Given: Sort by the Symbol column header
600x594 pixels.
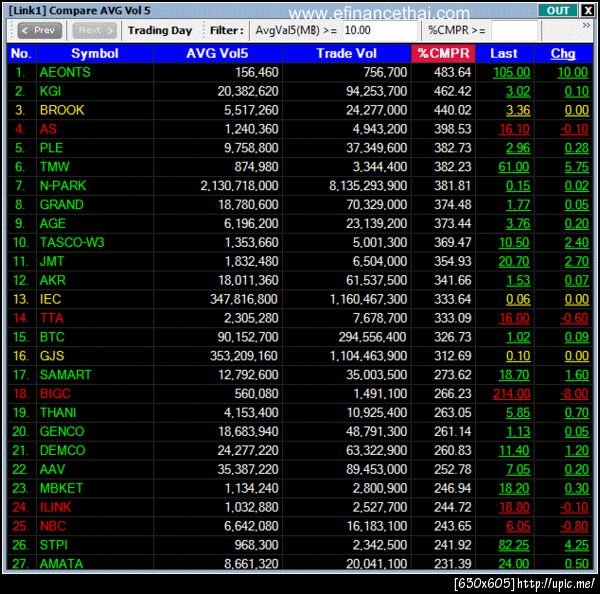Looking at the screenshot, I should coord(95,53).
